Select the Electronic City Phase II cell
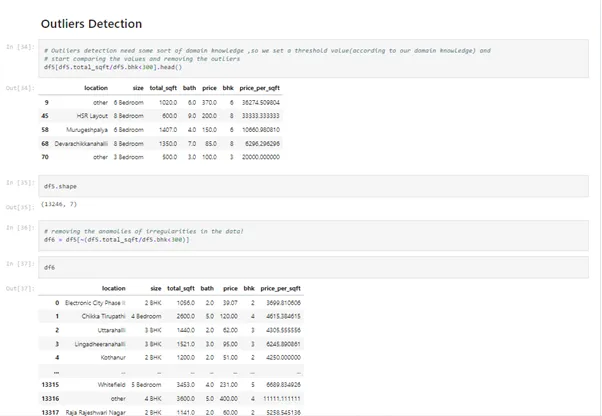This screenshot has width=602, height=416. point(95,303)
